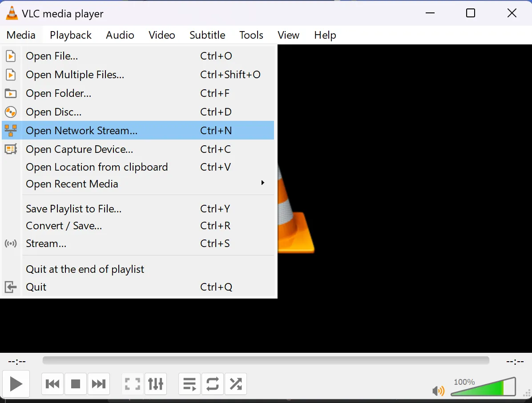The width and height of the screenshot is (532, 403).
Task: Maximize the VLC window
Action: click(x=471, y=13)
